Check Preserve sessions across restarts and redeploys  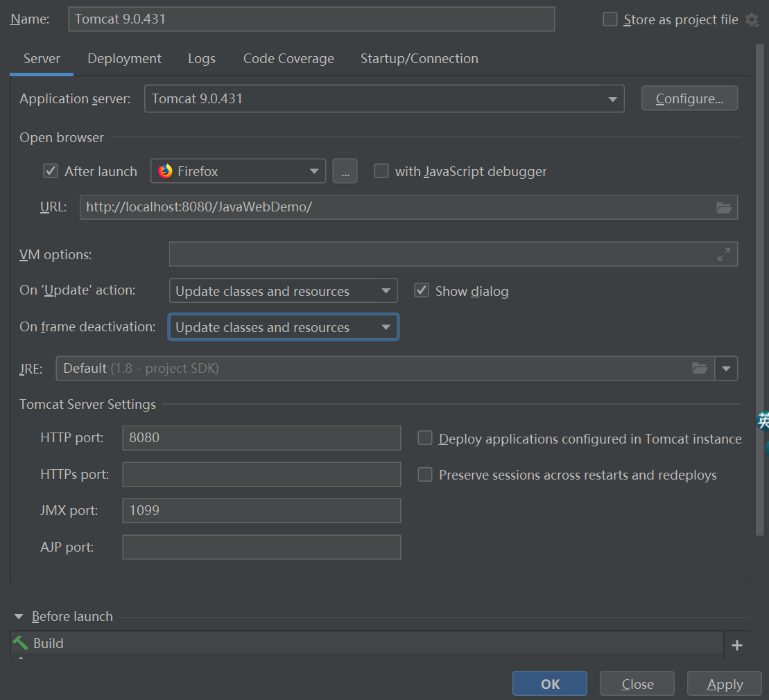pyautogui.click(x=424, y=475)
